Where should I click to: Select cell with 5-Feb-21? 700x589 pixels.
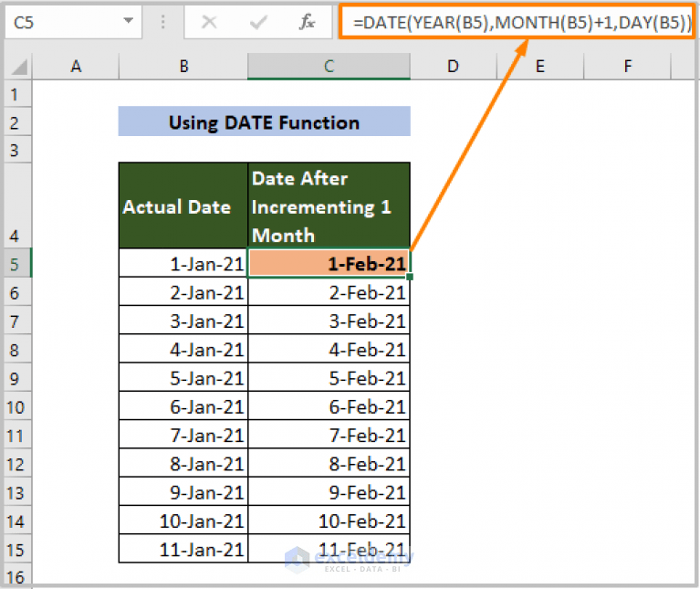point(329,378)
